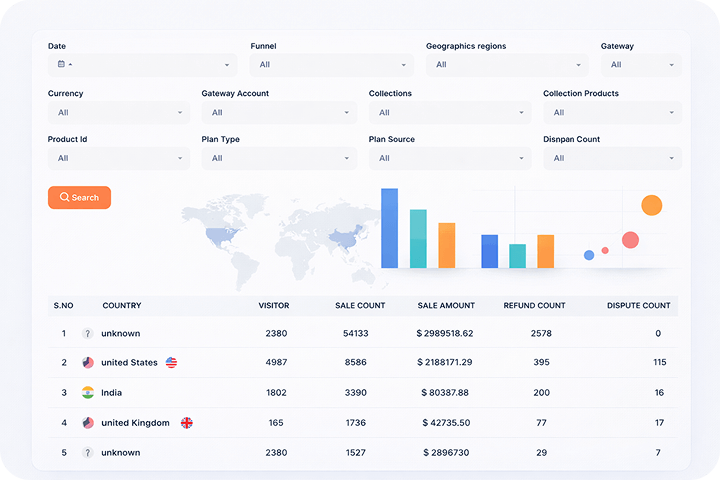Click the tallest blue bar in chart
This screenshot has height=480, width=720.
pos(389,228)
